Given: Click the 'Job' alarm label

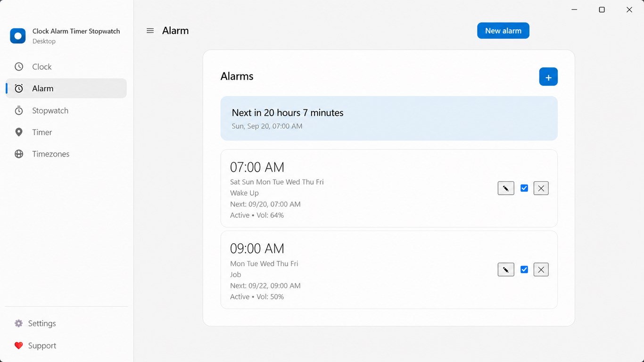Looking at the screenshot, I should click(236, 275).
